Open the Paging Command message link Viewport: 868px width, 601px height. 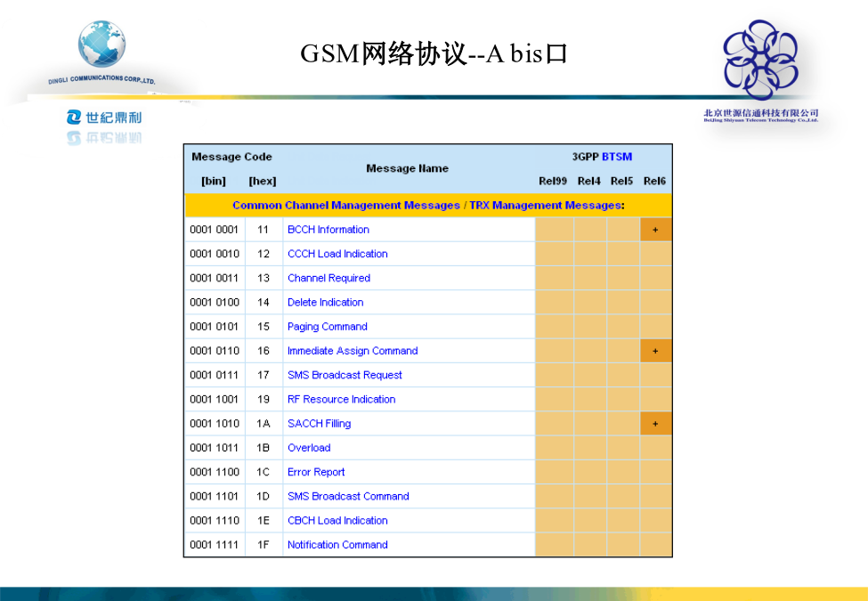point(327,327)
